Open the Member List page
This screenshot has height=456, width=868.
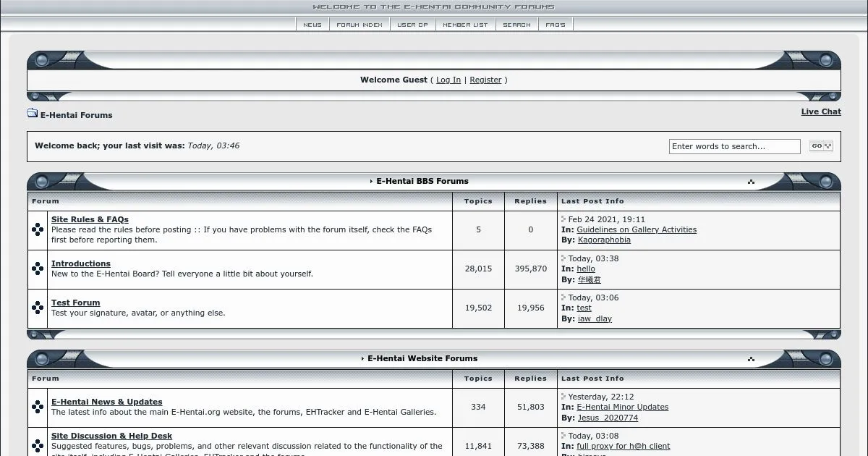click(x=465, y=25)
